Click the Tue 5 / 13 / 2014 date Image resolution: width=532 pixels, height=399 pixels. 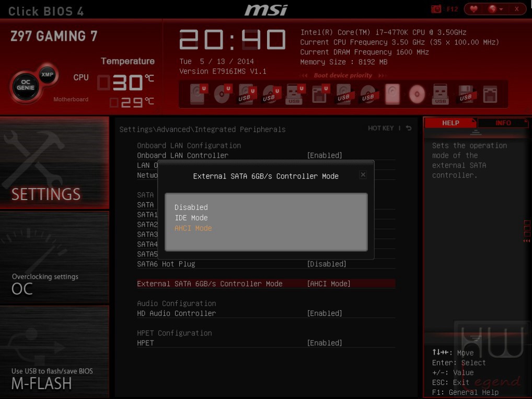pyautogui.click(x=216, y=61)
